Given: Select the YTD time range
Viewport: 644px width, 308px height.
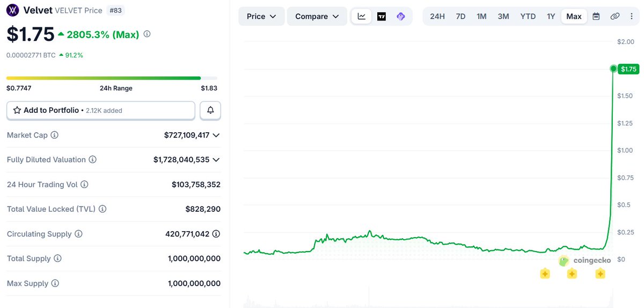Looking at the screenshot, I should (x=528, y=16).
